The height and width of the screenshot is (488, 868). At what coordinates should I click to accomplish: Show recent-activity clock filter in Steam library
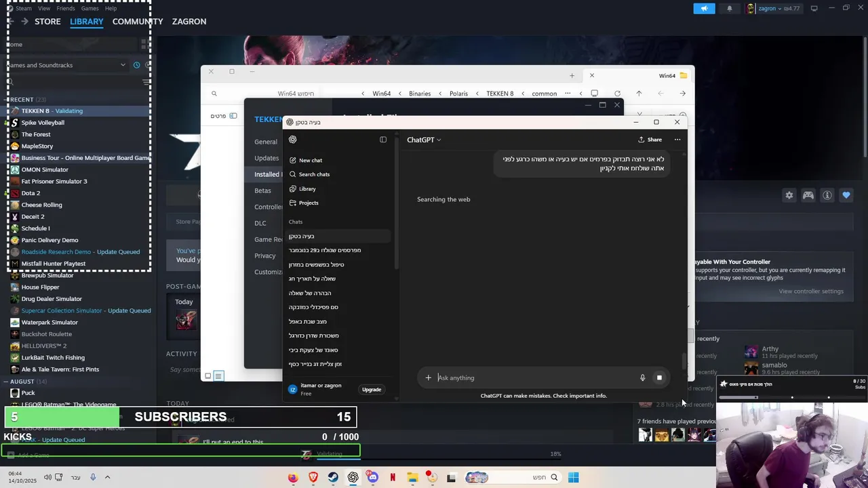(136, 65)
